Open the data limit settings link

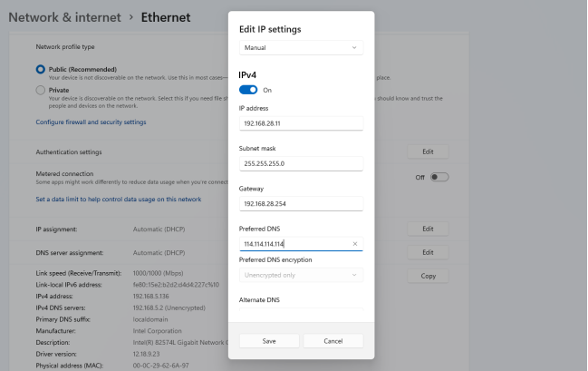coord(119,199)
